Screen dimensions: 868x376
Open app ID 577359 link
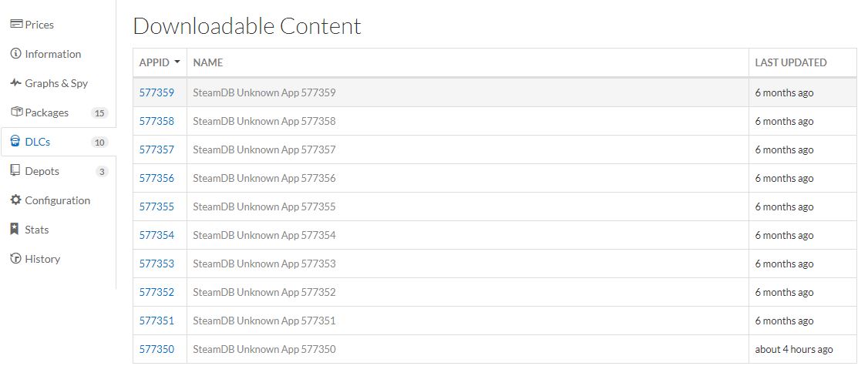[x=156, y=92]
